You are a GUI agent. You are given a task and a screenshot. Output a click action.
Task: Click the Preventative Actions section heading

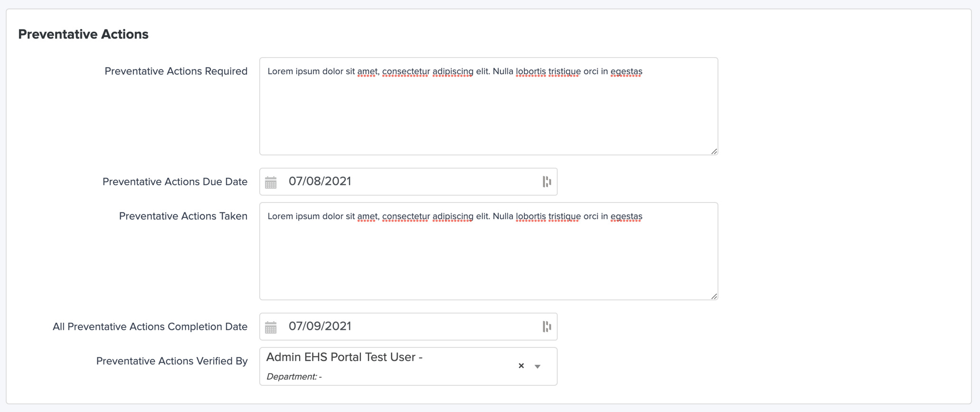coord(83,34)
